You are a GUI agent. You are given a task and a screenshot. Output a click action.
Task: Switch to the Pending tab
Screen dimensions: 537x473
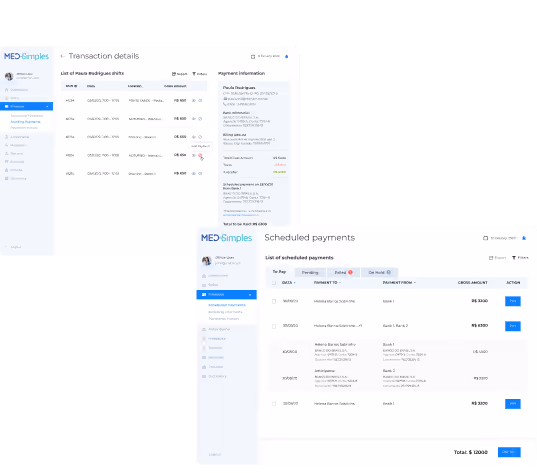pyautogui.click(x=310, y=273)
